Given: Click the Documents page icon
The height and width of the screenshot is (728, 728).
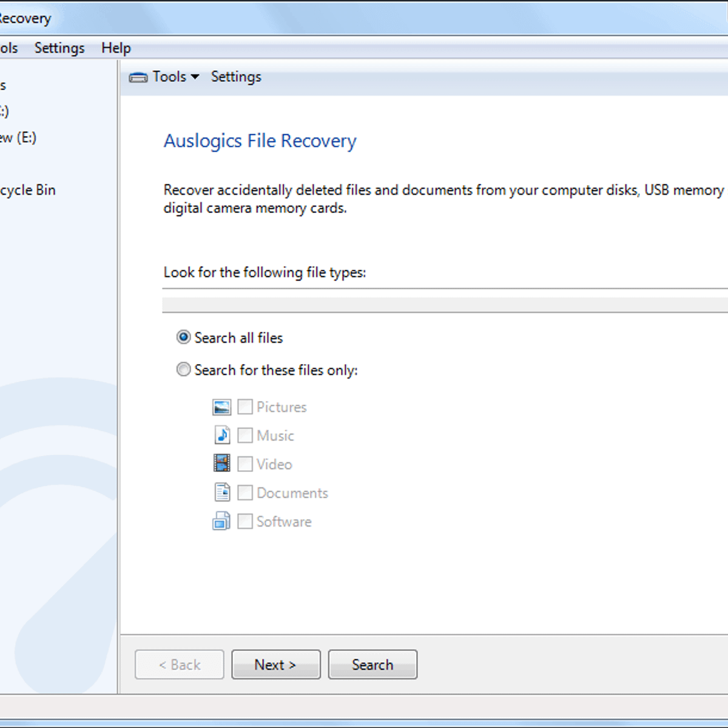Looking at the screenshot, I should point(222,492).
